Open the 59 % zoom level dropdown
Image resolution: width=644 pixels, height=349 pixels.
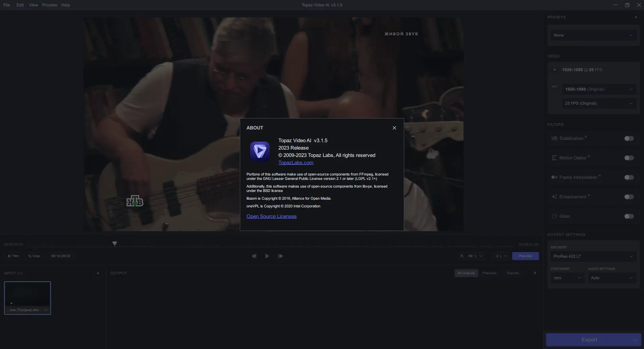tap(475, 256)
